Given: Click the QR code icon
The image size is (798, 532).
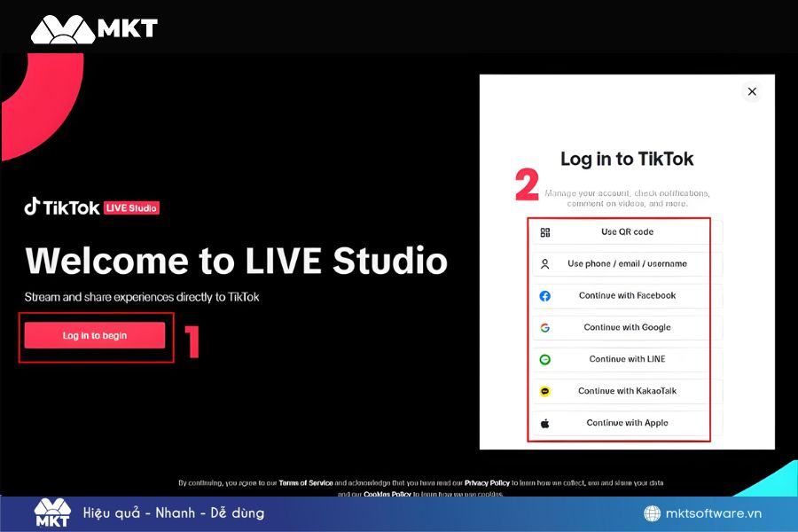Looking at the screenshot, I should point(545,232).
